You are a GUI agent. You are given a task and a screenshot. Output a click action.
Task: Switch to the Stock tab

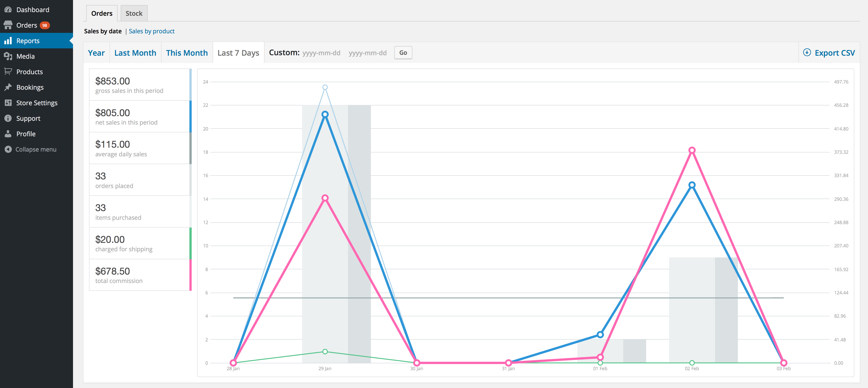(x=134, y=13)
